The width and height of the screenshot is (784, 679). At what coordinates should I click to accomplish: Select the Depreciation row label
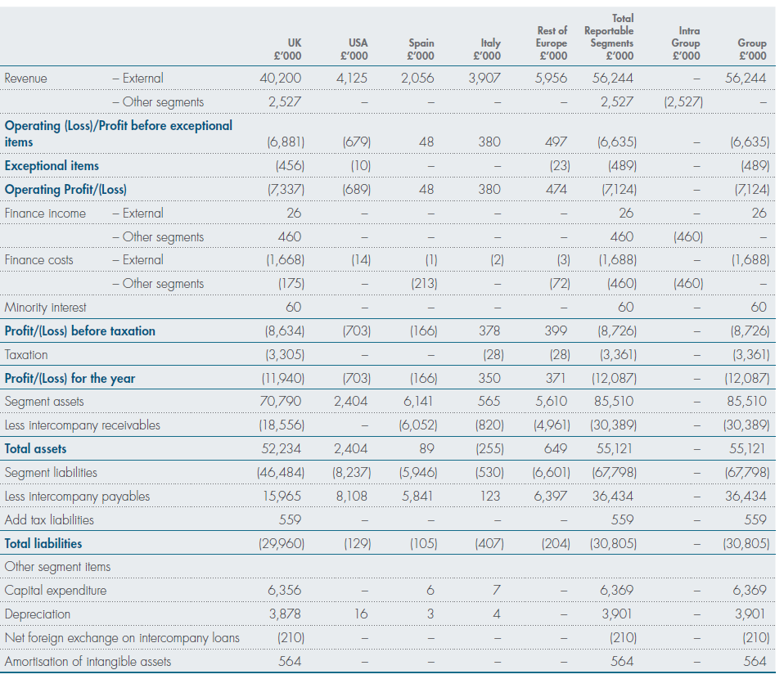click(x=38, y=614)
